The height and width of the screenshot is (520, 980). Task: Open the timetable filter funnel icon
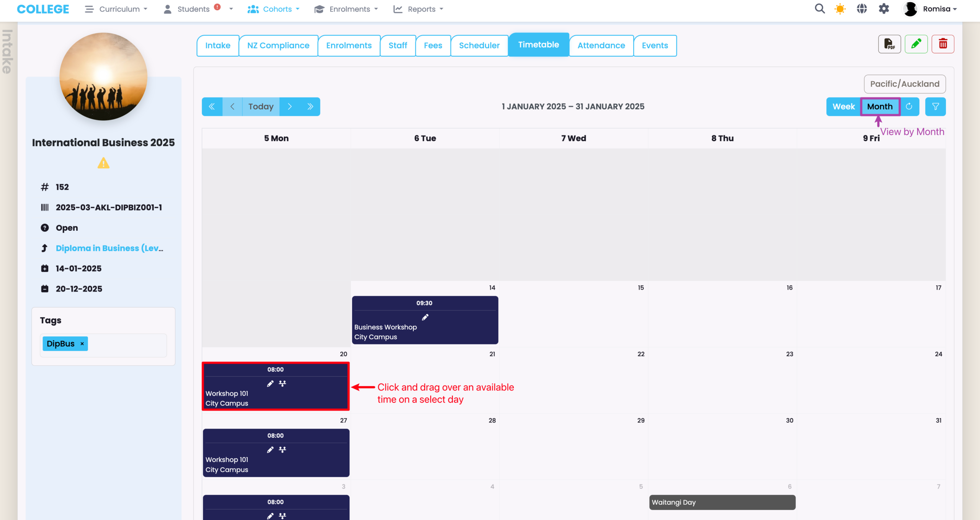pos(935,107)
